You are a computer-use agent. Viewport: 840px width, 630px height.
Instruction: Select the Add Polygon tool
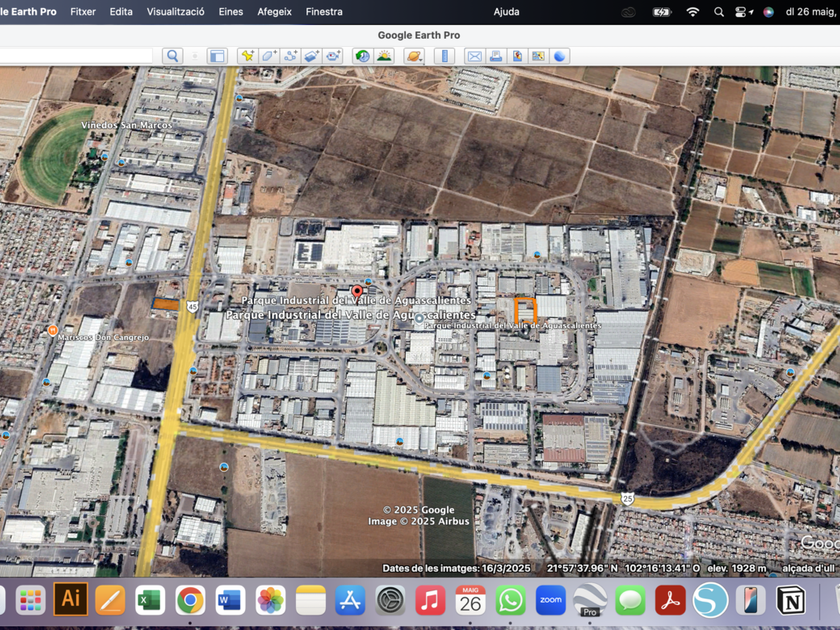(269, 56)
